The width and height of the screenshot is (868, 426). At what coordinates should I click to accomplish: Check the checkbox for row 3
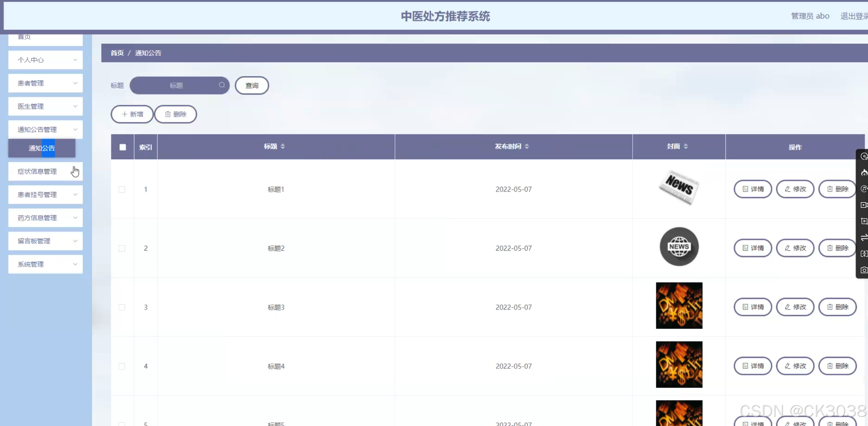[x=122, y=308]
